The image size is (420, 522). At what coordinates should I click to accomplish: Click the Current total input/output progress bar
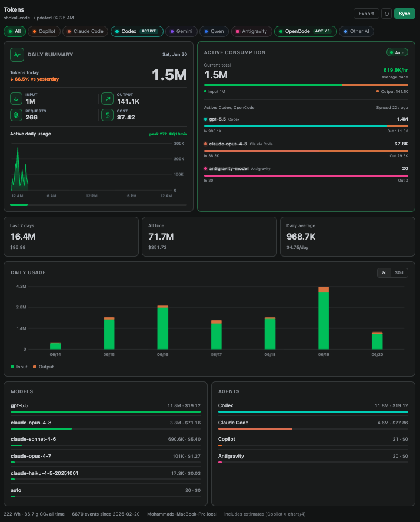[x=306, y=85]
